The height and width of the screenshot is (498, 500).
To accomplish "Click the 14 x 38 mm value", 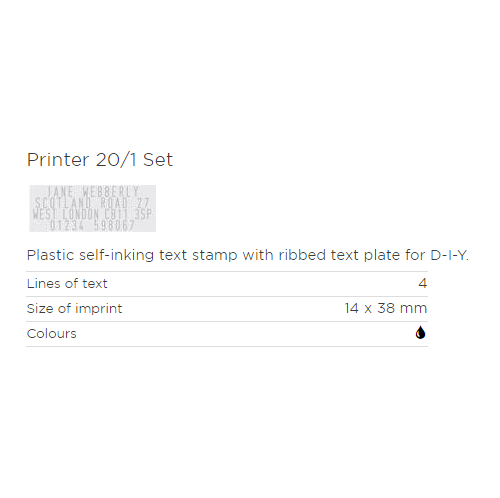I will [x=386, y=308].
